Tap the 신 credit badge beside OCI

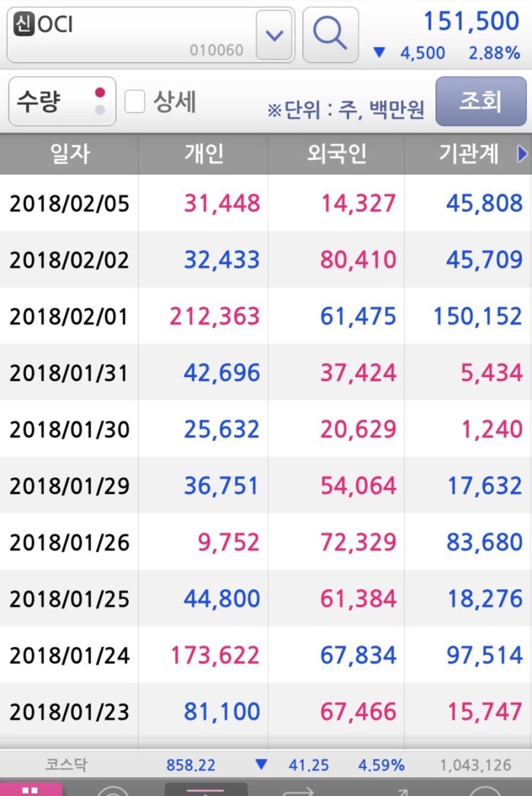23,25
